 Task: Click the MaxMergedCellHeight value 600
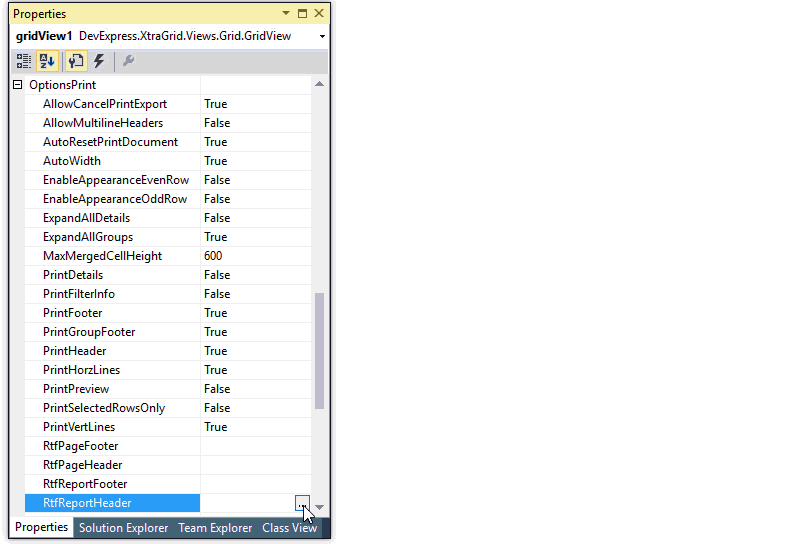(213, 256)
